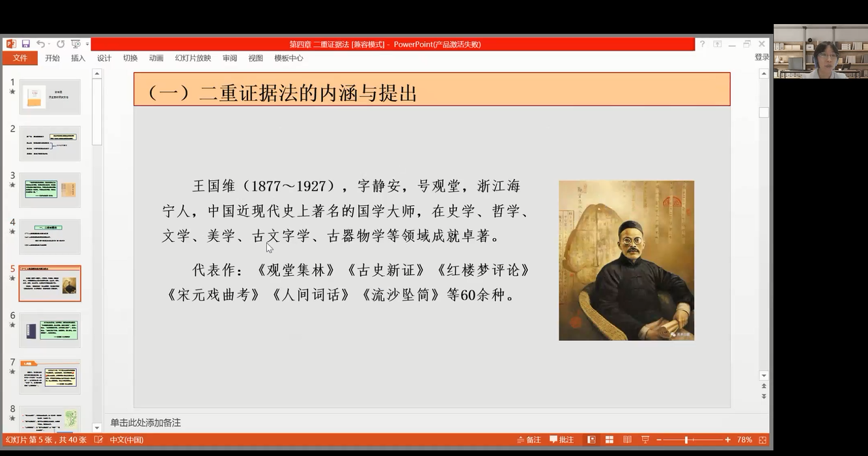Select slide 6 thumbnail in the panel

pyautogui.click(x=49, y=330)
